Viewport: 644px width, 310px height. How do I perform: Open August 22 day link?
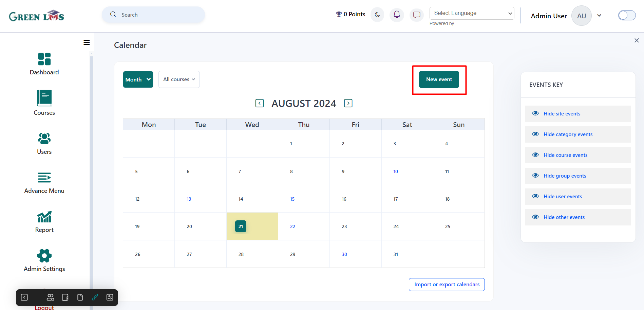point(292,226)
